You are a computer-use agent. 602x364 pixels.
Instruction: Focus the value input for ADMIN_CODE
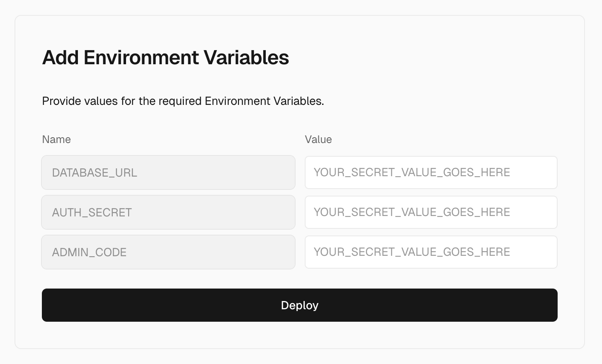click(x=431, y=252)
